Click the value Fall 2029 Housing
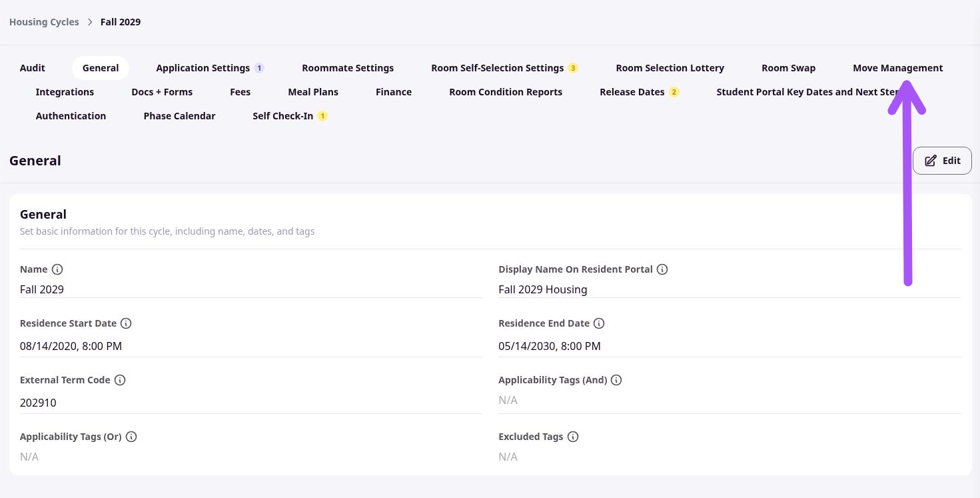This screenshot has width=980, height=498. pos(543,289)
